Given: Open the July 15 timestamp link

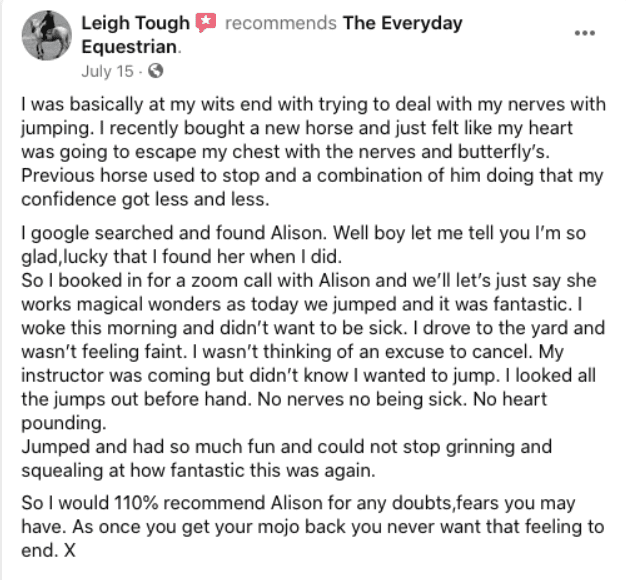Looking at the screenshot, I should tap(110, 72).
